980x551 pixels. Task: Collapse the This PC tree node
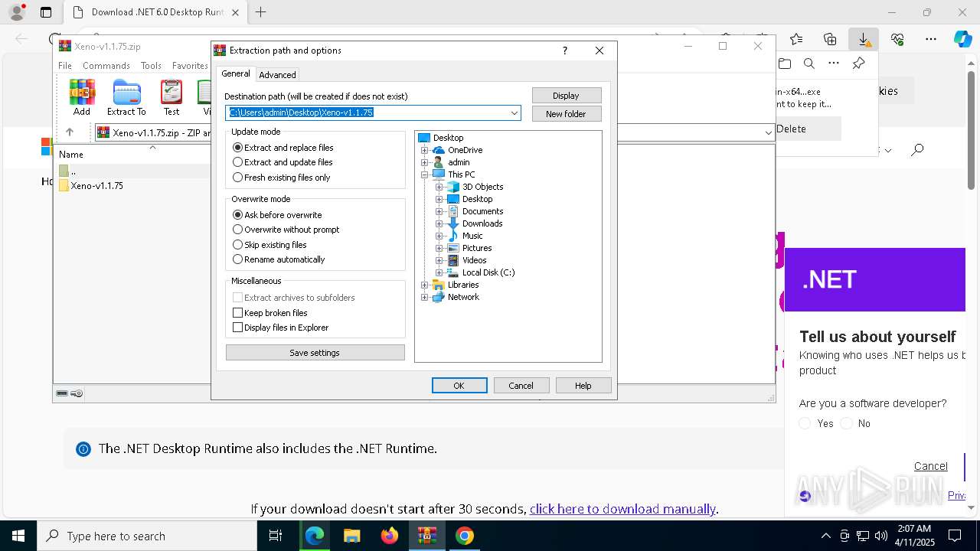click(x=425, y=174)
